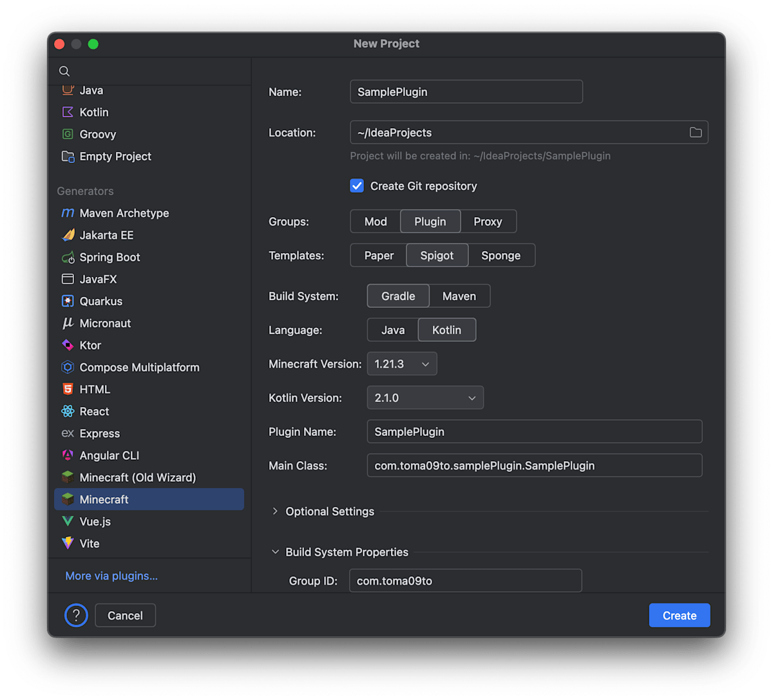
Task: Click the Vue.js logo icon
Action: [x=68, y=521]
